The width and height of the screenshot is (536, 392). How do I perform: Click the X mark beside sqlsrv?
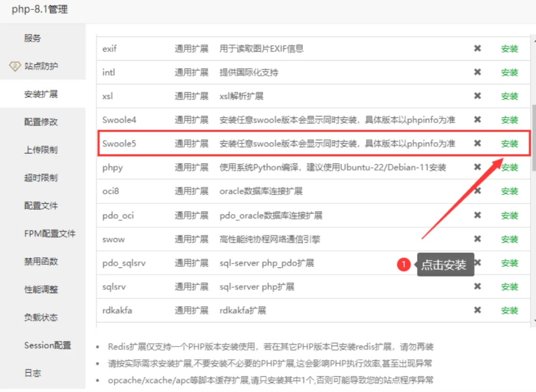[x=477, y=286]
